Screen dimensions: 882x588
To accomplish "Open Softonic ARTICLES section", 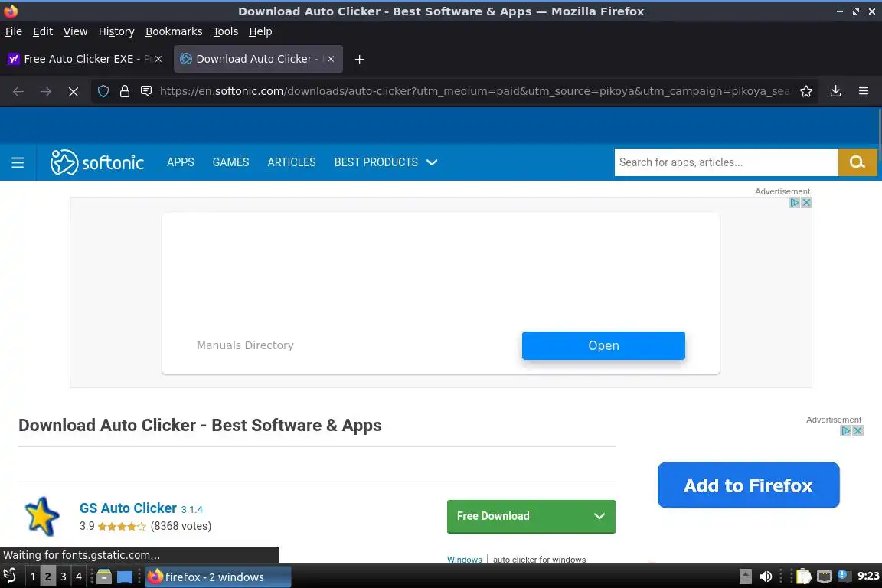I will [x=292, y=162].
